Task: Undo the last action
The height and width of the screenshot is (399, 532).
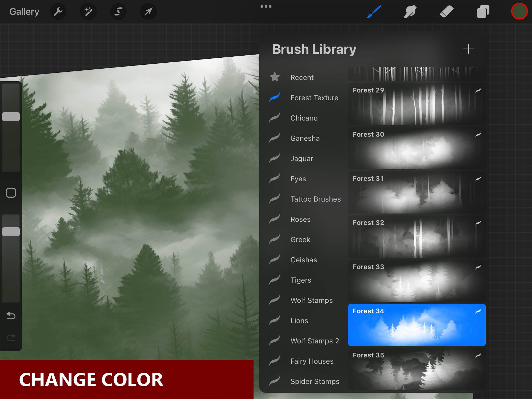Action: pos(11,316)
